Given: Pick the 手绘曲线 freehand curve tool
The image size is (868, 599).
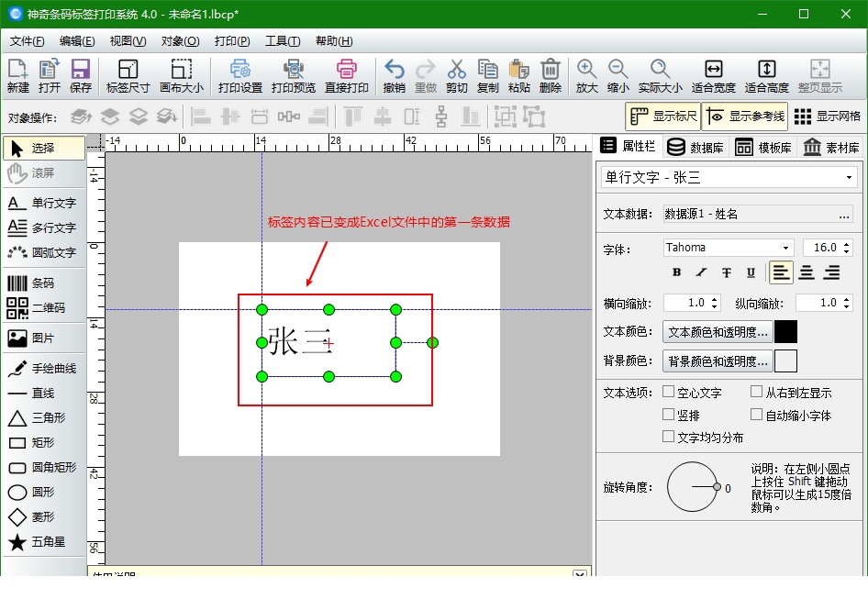Looking at the screenshot, I should 43,369.
